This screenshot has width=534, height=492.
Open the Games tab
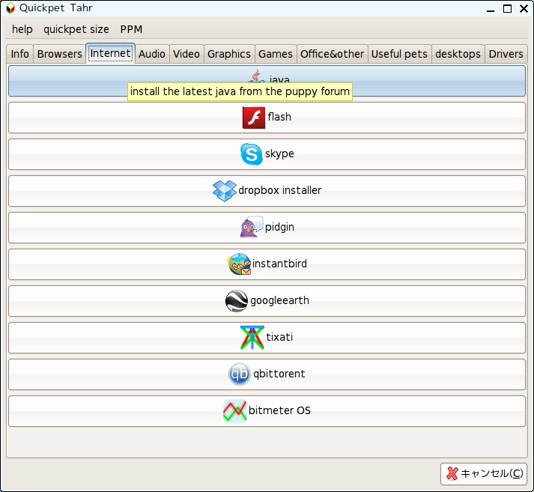coord(275,54)
